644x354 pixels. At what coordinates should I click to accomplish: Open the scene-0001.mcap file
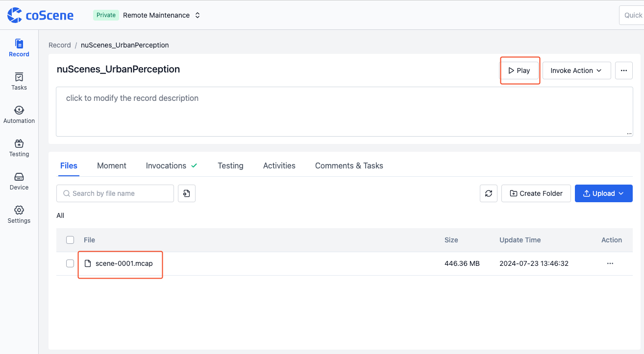(124, 263)
